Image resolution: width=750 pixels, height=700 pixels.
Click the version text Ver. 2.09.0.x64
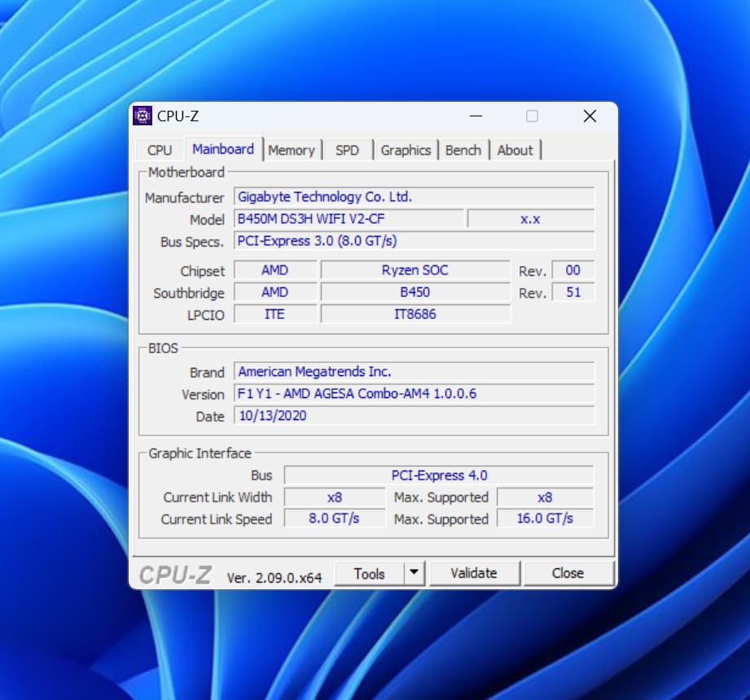[x=274, y=578]
